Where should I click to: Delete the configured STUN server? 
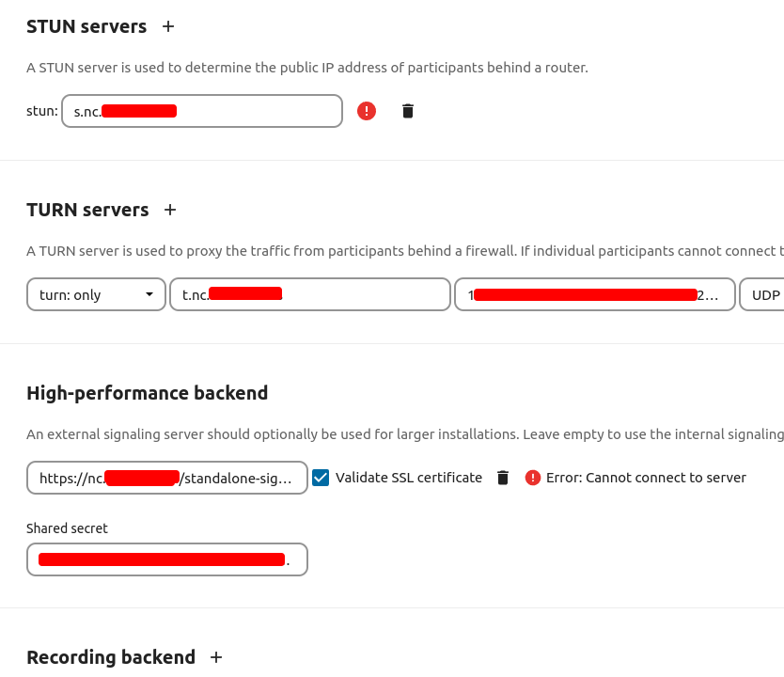pos(407,110)
